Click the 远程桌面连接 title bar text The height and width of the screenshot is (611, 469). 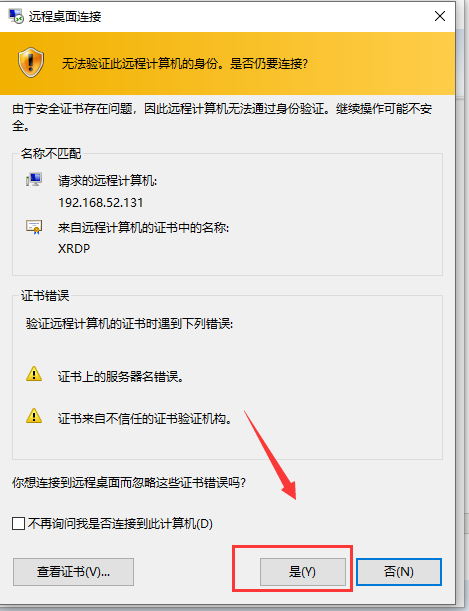click(x=65, y=16)
